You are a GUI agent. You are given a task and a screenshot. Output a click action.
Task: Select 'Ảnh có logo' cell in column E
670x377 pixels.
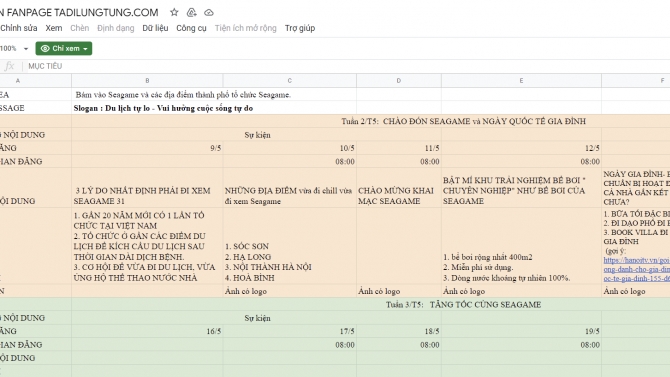click(521, 291)
